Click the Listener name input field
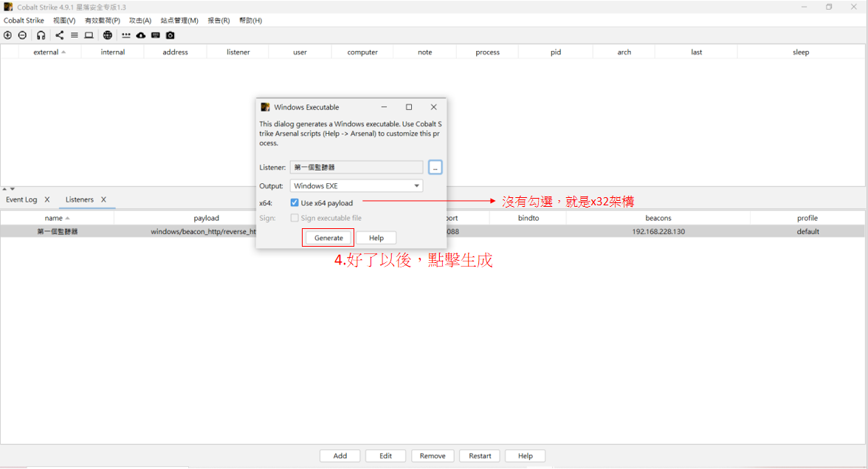The image size is (868, 469). coord(356,167)
